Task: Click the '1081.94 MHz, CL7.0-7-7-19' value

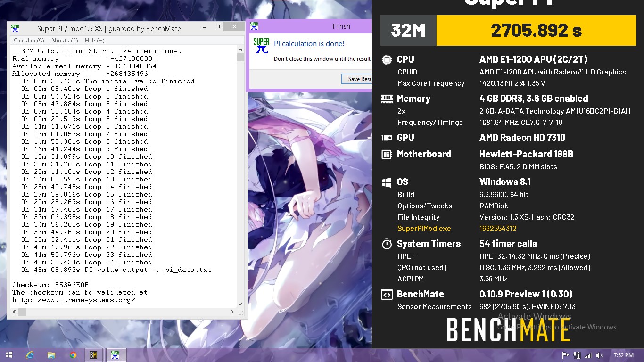Action: tap(518, 123)
